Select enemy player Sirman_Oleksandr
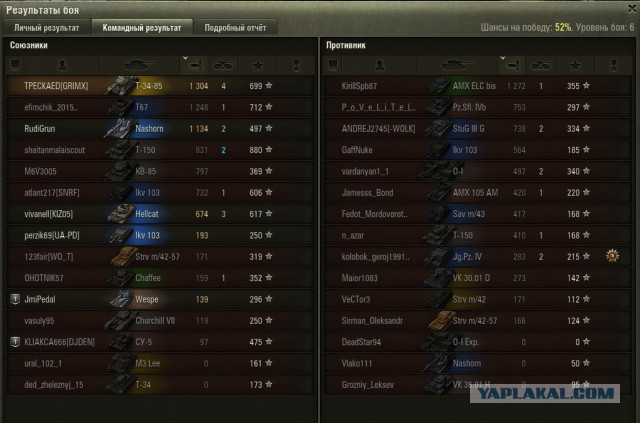This screenshot has width=640, height=423. pos(372,321)
